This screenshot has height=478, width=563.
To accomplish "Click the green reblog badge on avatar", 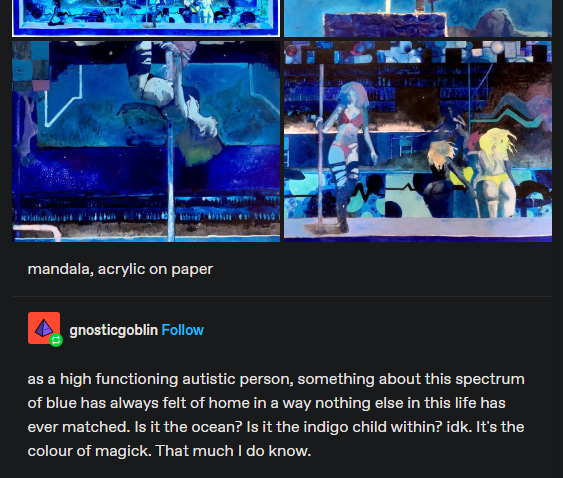I will [56, 340].
